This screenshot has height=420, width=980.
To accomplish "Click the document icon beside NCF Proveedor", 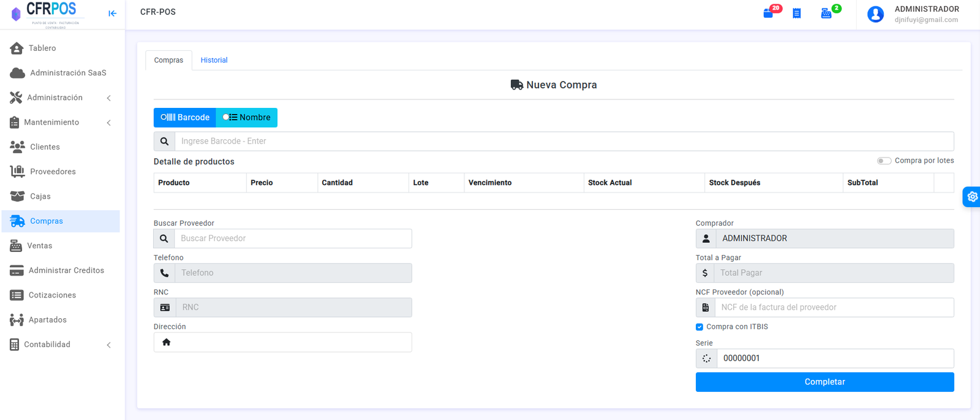I will [x=706, y=307].
